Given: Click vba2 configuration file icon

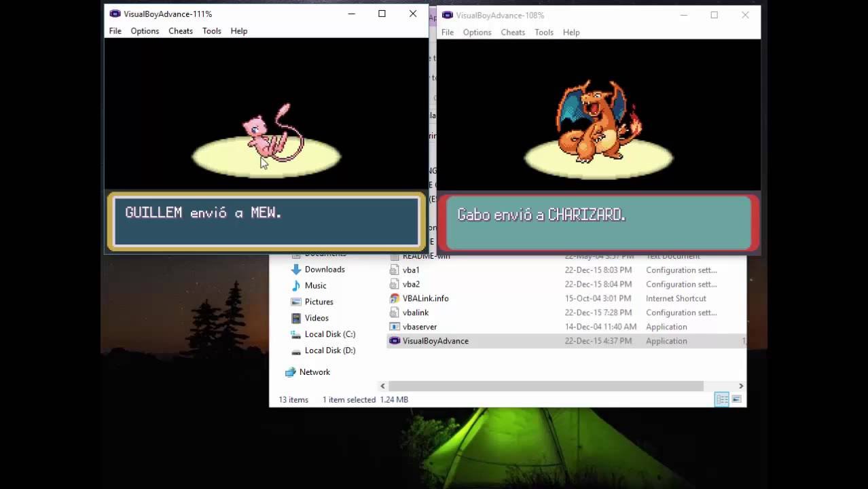Looking at the screenshot, I should (x=395, y=284).
